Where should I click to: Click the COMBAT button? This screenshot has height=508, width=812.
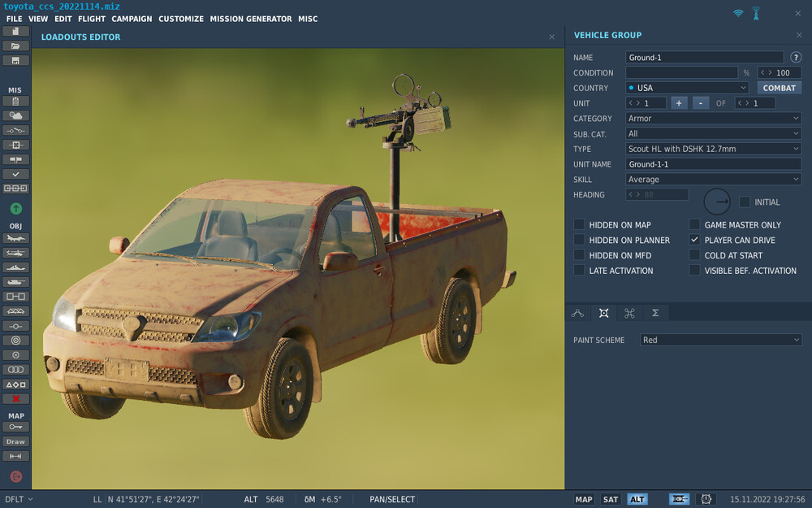tap(779, 88)
